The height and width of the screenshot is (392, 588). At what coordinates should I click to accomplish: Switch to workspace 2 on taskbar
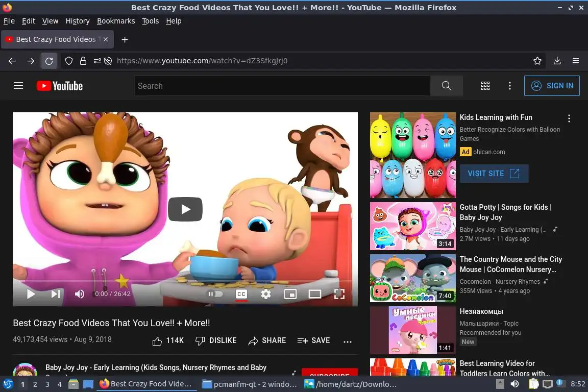point(35,384)
